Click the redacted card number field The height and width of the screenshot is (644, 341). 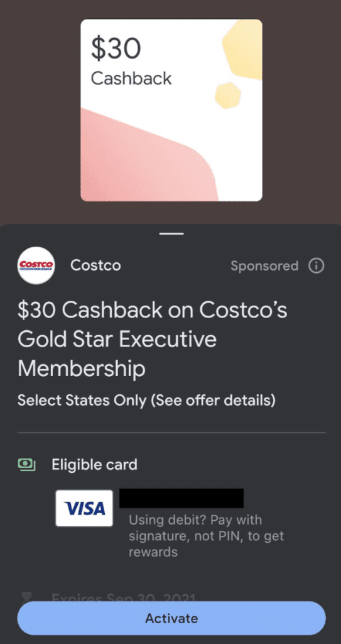point(181,498)
